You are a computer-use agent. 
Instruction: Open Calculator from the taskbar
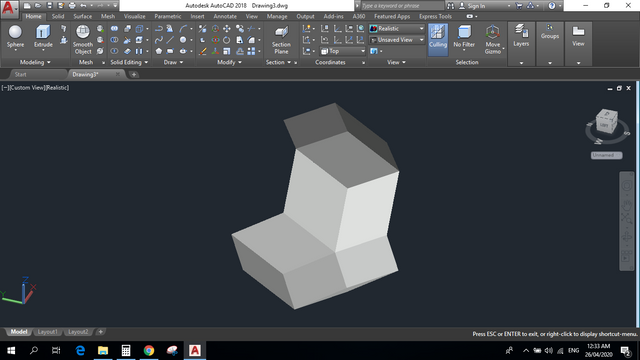pos(126,350)
